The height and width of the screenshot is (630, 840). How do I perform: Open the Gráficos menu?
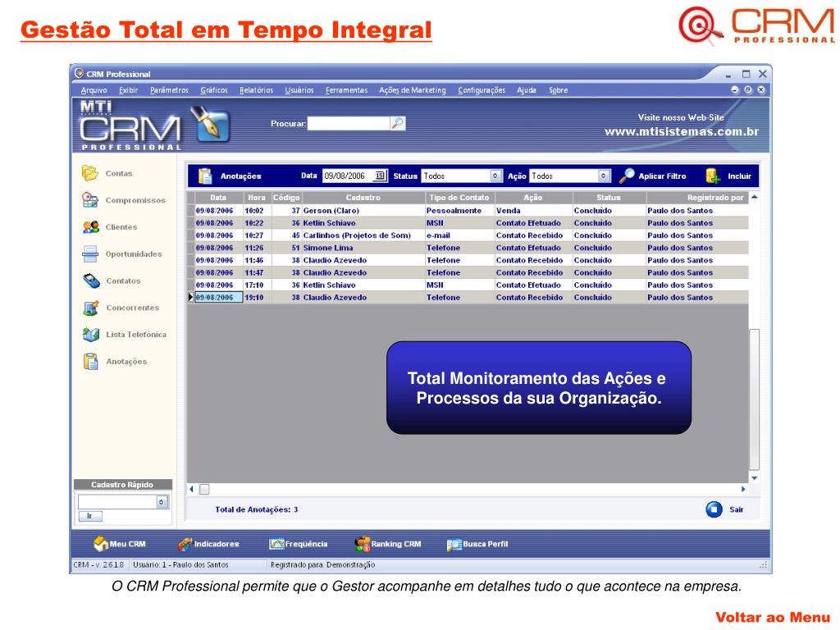(214, 90)
